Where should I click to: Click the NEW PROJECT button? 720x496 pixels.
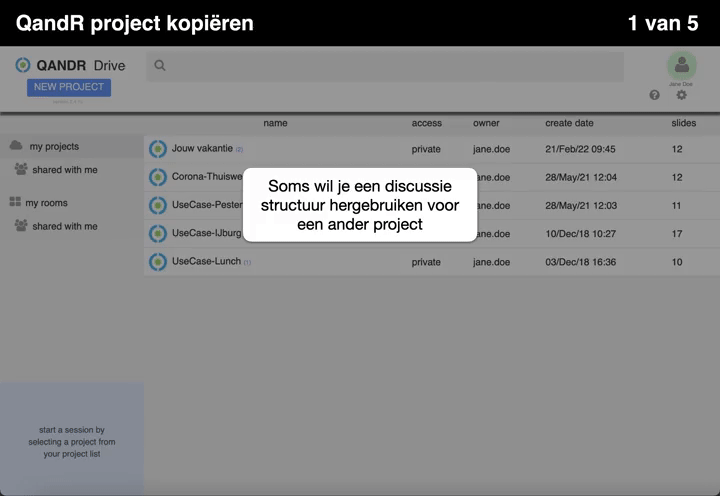tap(69, 87)
